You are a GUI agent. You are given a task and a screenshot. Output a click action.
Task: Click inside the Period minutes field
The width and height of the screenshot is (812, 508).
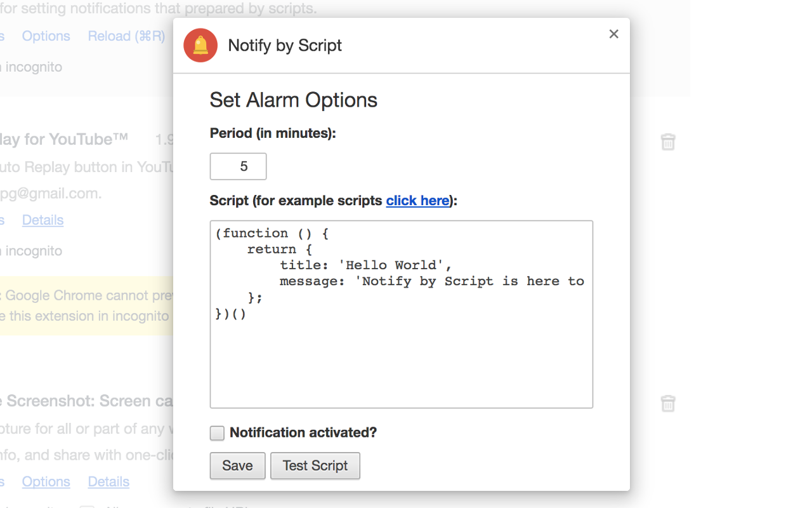(238, 166)
